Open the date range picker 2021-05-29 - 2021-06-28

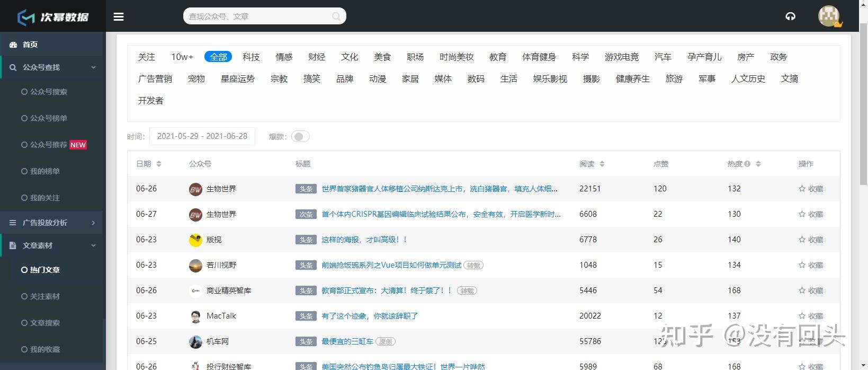click(202, 136)
